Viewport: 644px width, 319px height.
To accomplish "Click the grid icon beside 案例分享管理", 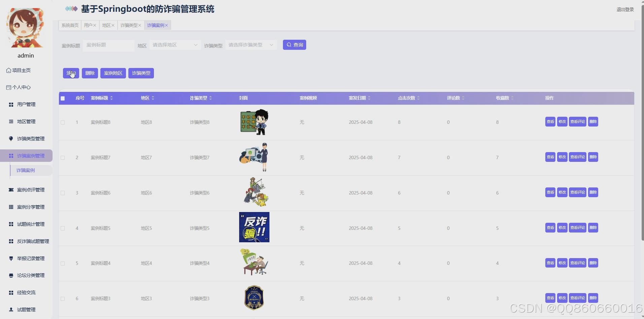I will (11, 207).
